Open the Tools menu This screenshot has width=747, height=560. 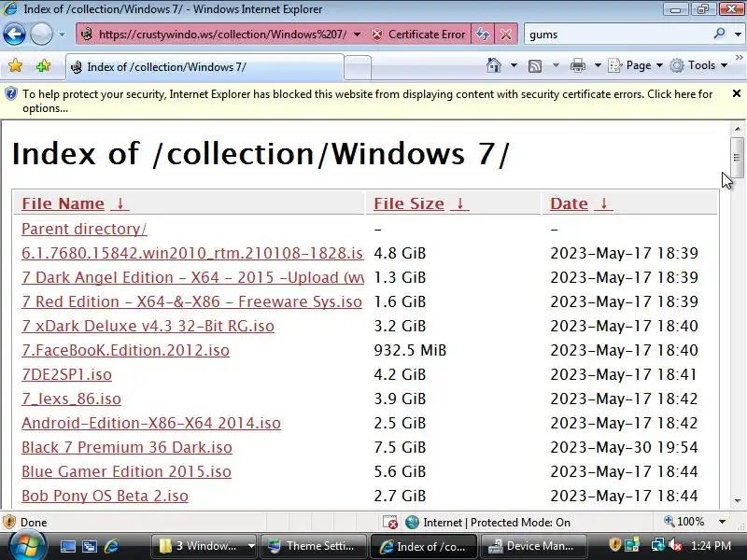698,65
